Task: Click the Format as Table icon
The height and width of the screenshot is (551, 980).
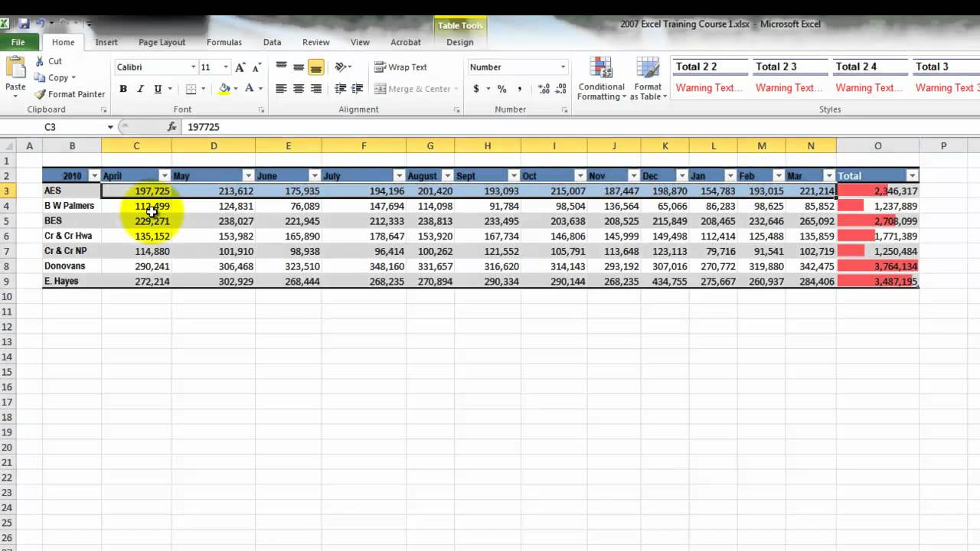Action: pos(648,79)
